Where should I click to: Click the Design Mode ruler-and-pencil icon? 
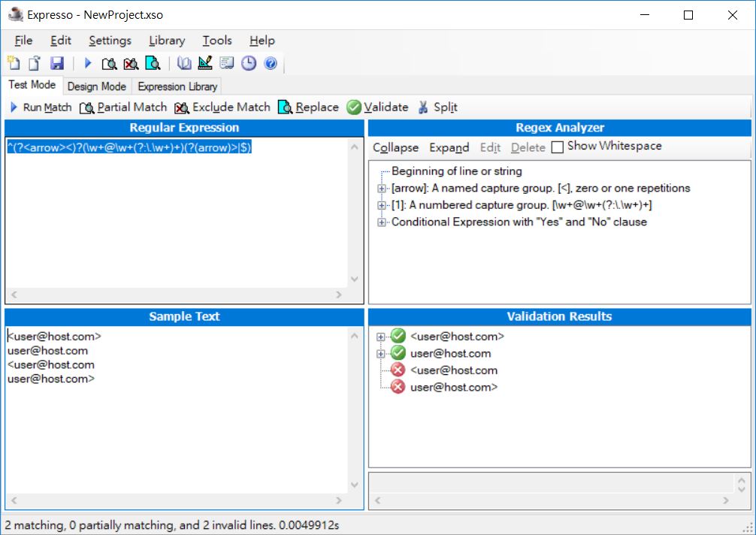(205, 63)
